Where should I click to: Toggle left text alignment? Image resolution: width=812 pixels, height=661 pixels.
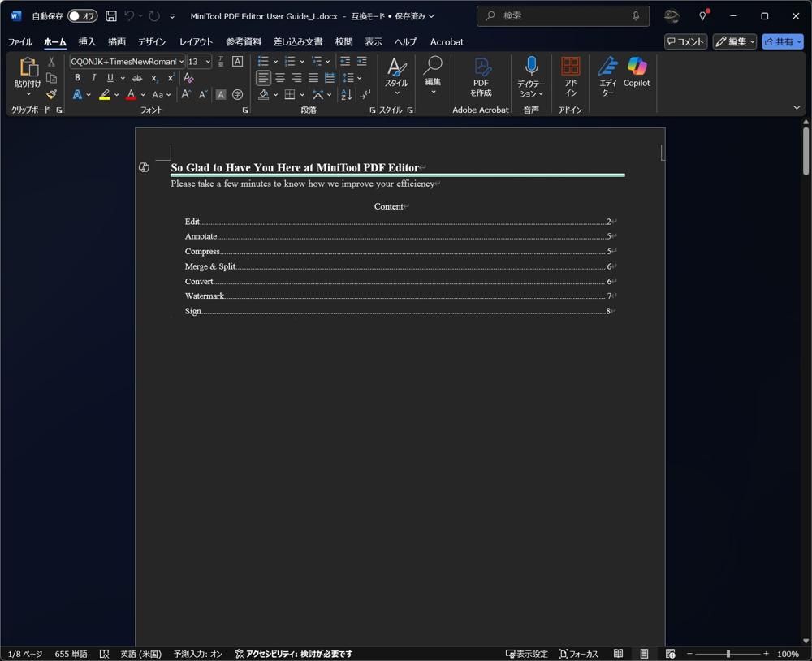click(x=263, y=78)
